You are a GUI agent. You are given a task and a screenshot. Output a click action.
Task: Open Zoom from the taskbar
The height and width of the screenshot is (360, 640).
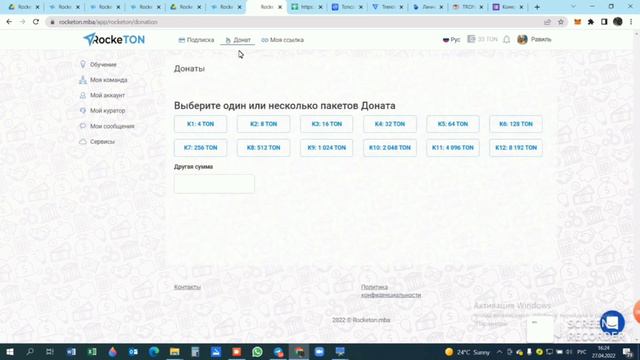(x=319, y=351)
